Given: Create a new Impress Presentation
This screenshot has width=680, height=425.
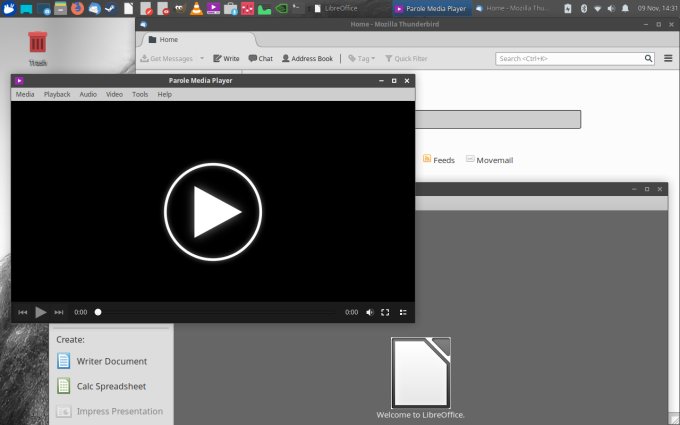Looking at the screenshot, I should (110, 411).
